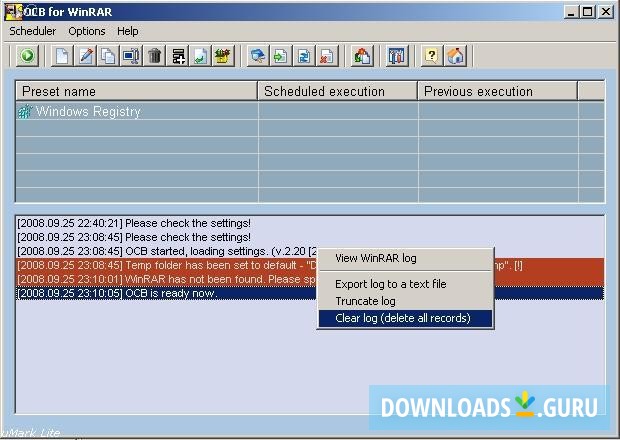This screenshot has height=440, width=620.
Task: Open the Options menu
Action: point(87,31)
